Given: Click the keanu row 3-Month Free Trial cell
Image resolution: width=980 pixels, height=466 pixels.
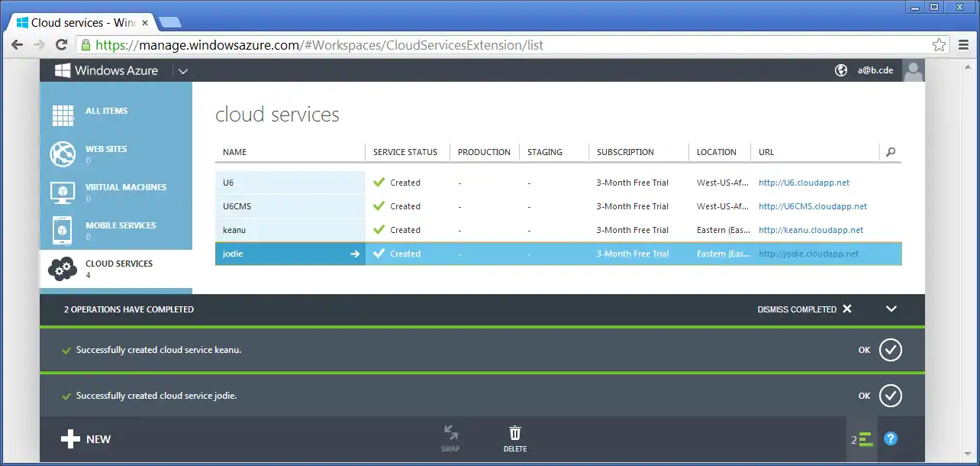Looking at the screenshot, I should [633, 230].
